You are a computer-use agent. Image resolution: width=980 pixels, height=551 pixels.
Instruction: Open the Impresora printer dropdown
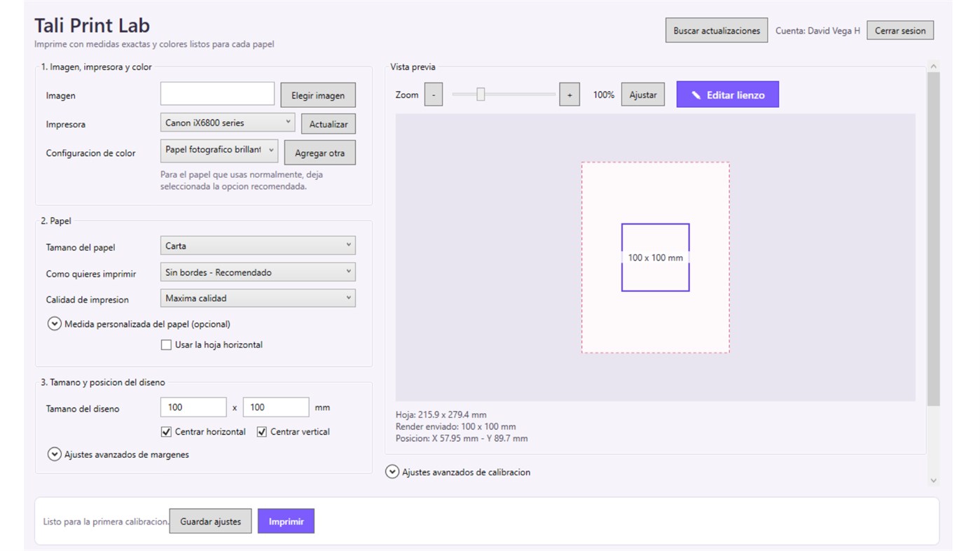(228, 123)
